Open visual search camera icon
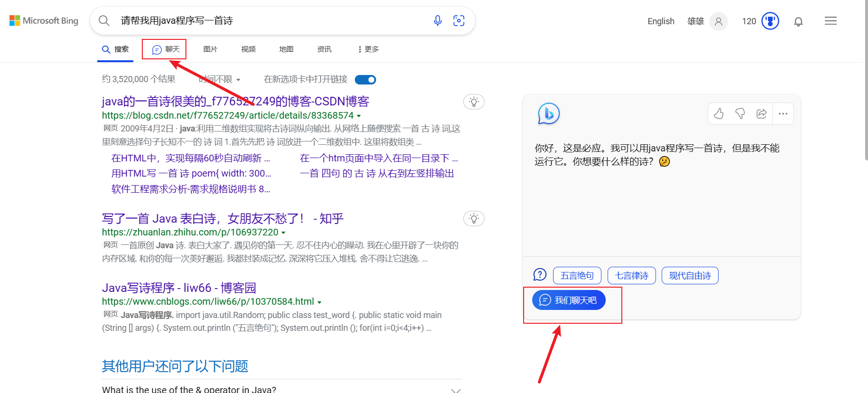The width and height of the screenshot is (868, 393). [459, 20]
